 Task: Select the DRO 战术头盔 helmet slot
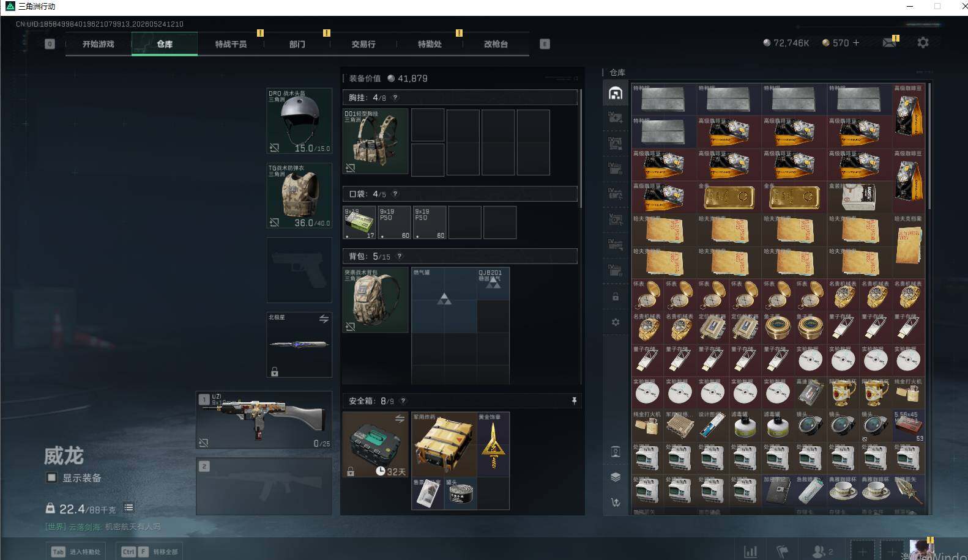(x=299, y=120)
